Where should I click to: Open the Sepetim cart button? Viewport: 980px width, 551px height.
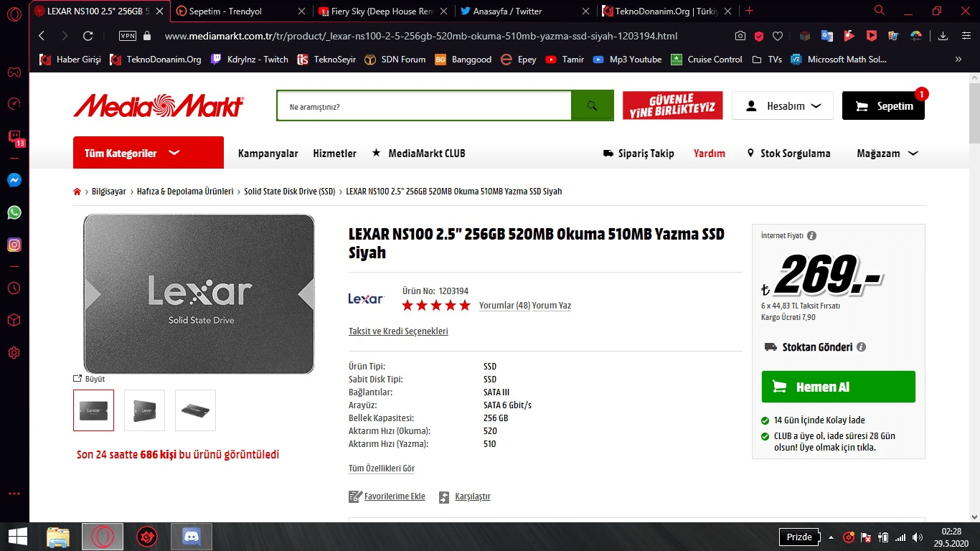click(883, 105)
